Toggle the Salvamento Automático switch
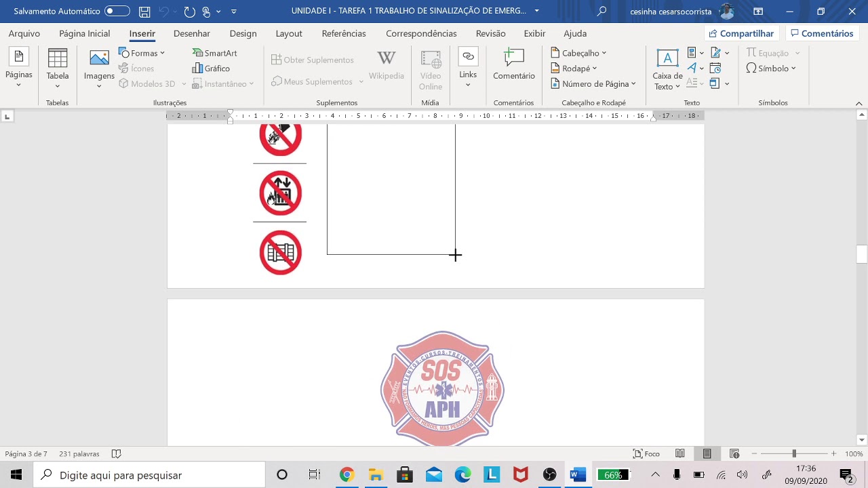This screenshot has width=868, height=488. pos(117,12)
